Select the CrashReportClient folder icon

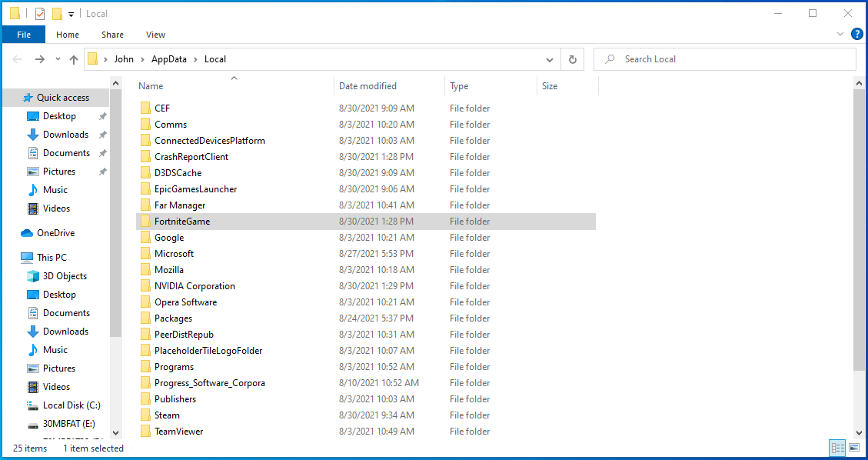point(145,157)
